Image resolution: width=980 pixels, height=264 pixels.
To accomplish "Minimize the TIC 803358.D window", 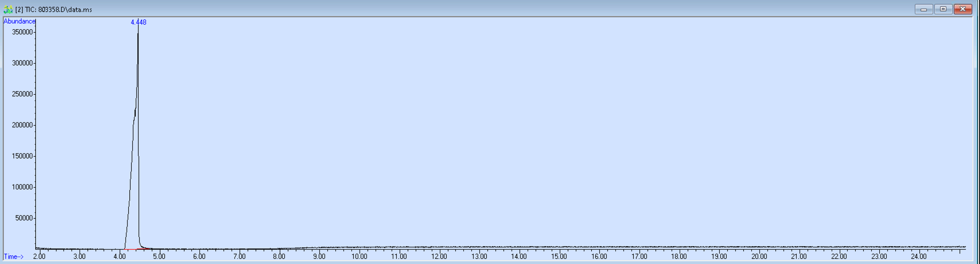I will (x=924, y=9).
